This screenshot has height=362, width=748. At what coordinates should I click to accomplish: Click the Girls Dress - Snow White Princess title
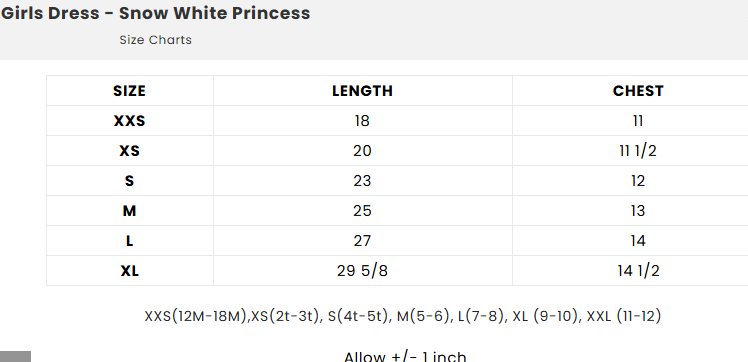[x=156, y=13]
